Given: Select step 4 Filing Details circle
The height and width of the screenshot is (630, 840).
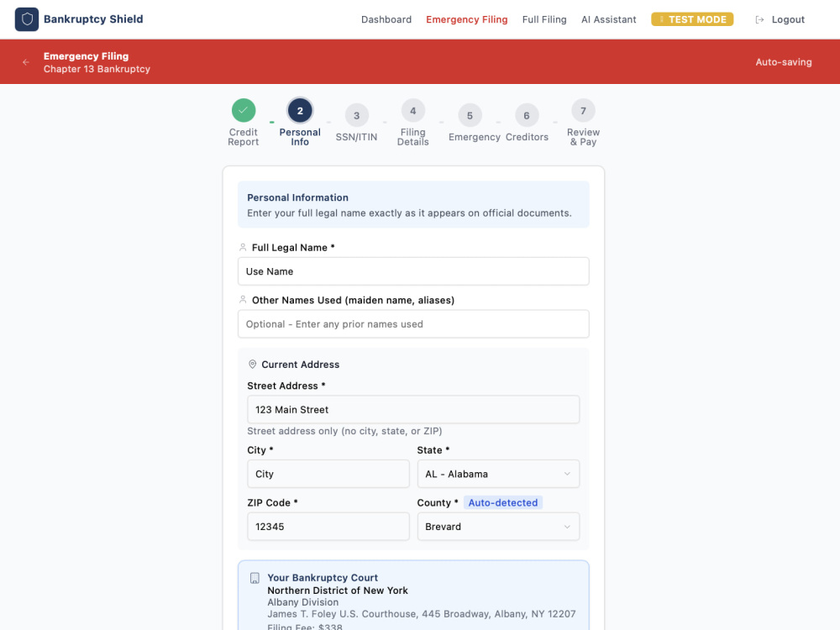Looking at the screenshot, I should coord(413,111).
